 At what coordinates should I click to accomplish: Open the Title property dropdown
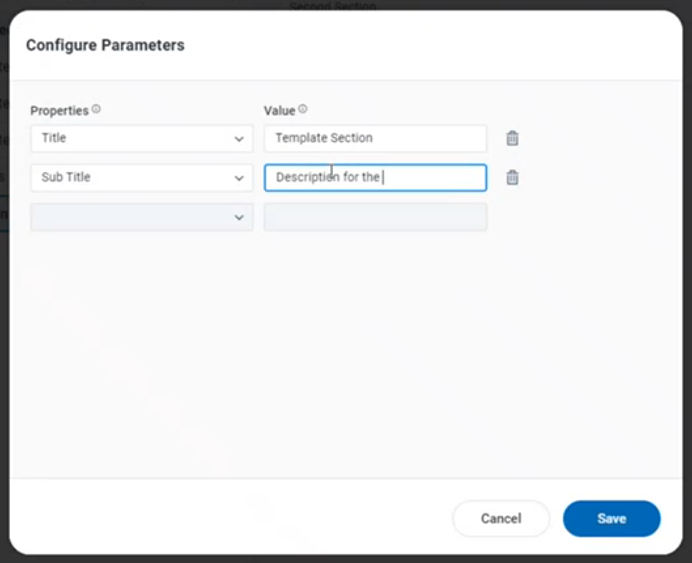(130, 139)
